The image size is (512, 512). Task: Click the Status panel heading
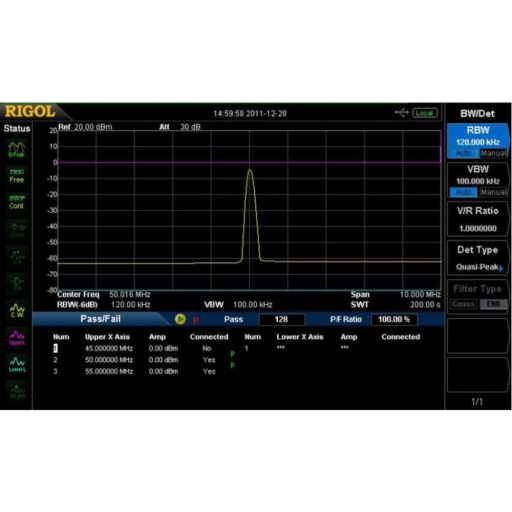(x=17, y=128)
